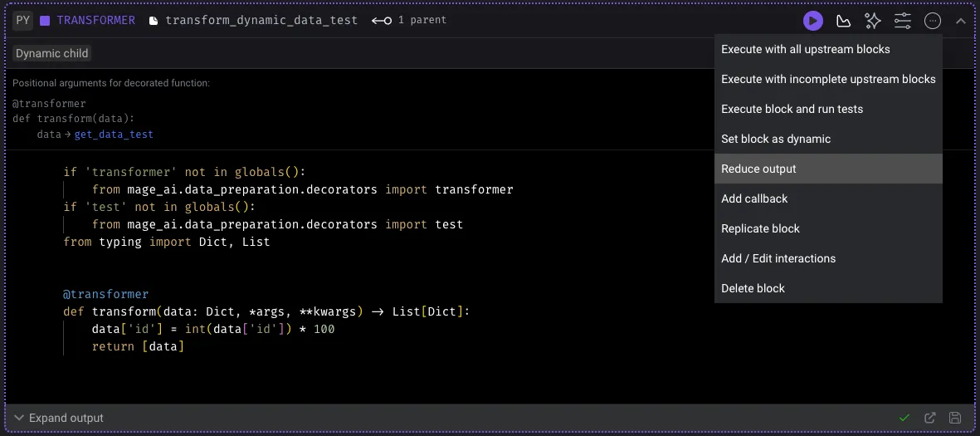Choose Delete block from the menu
This screenshot has height=436, width=980.
click(828, 288)
